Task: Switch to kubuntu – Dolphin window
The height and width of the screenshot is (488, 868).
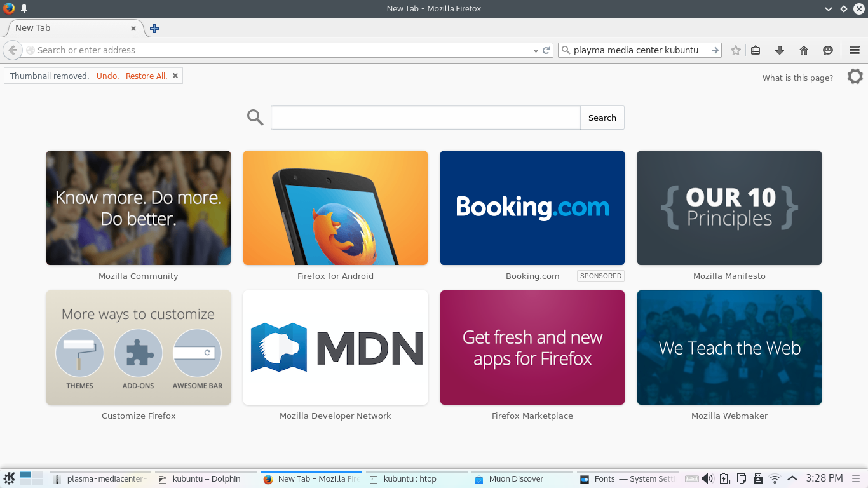Action: click(205, 479)
